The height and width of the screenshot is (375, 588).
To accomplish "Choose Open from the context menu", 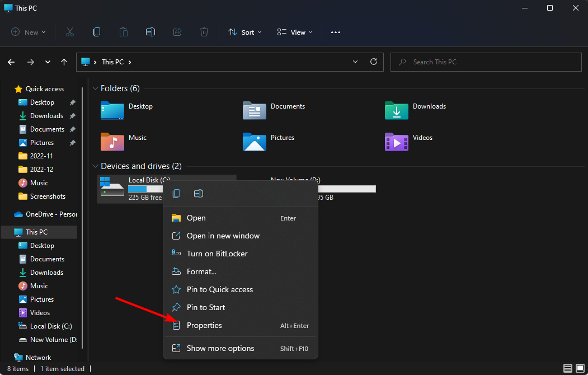I will tap(241, 218).
